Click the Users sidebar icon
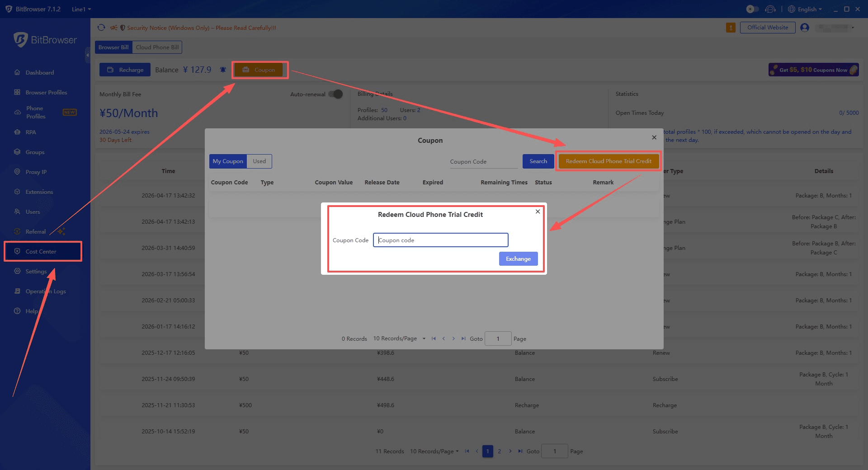 click(17, 211)
